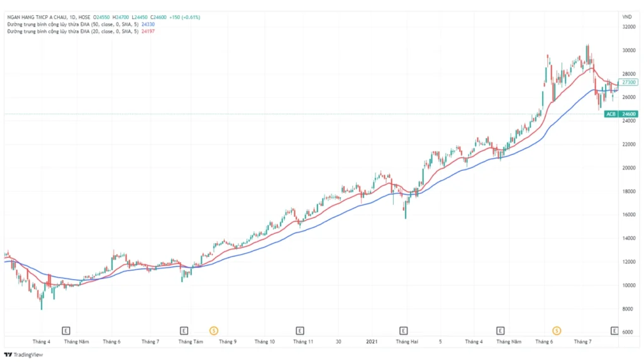Click the 20000 price axis level
644x362 pixels.
point(628,168)
